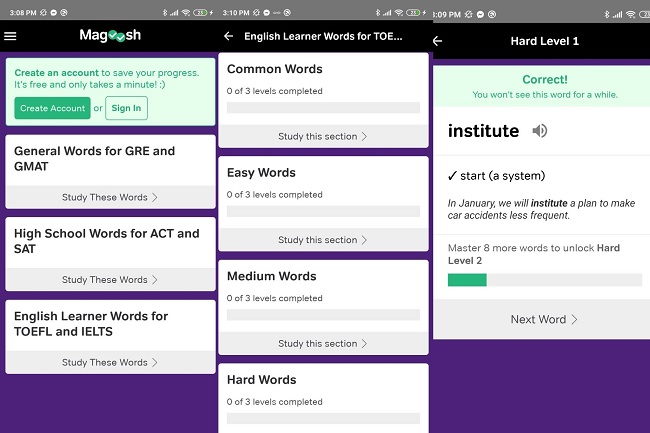The height and width of the screenshot is (433, 650).
Task: Select the checked answer start (a system)
Action: (496, 176)
